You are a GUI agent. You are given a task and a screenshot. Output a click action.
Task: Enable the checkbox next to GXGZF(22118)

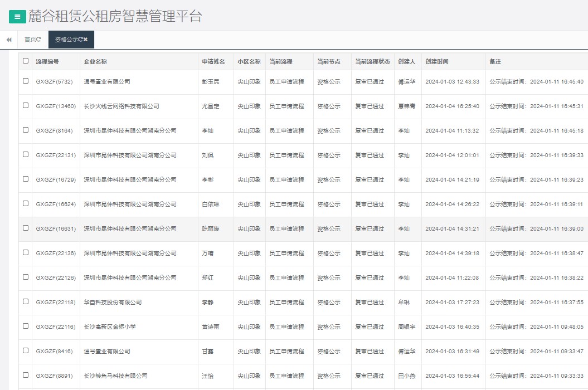click(26, 301)
